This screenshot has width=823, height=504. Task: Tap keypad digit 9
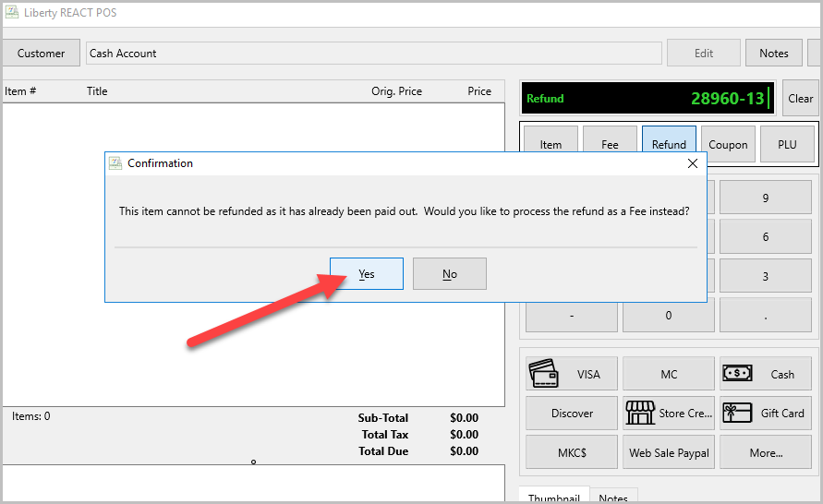(x=765, y=198)
